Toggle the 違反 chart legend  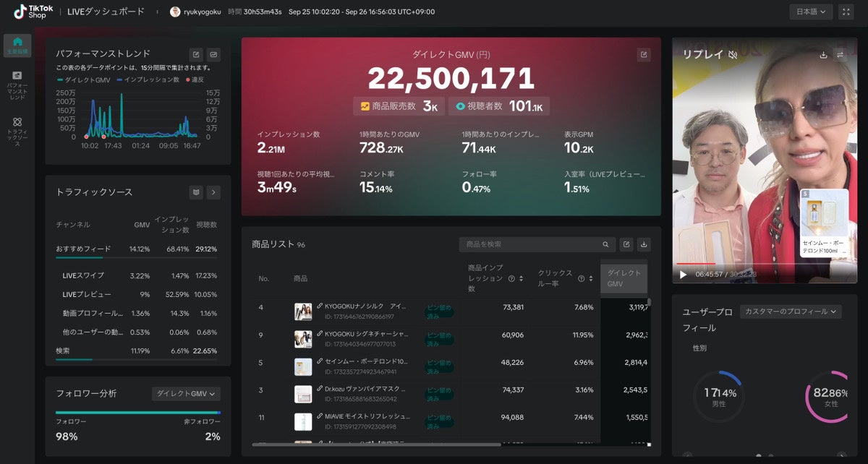click(195, 80)
